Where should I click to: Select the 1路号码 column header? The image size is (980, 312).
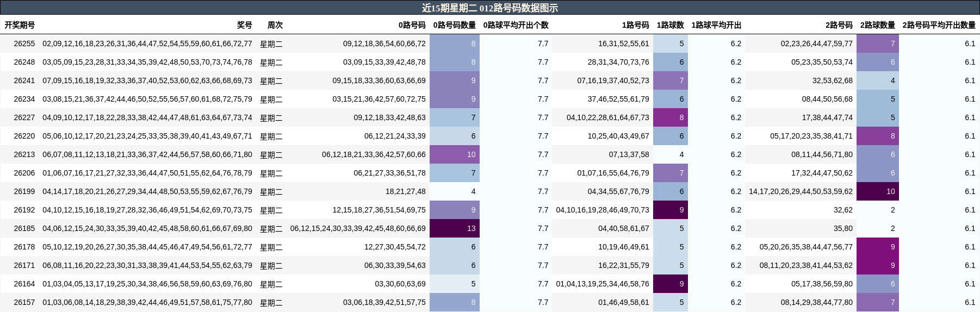pyautogui.click(x=636, y=25)
